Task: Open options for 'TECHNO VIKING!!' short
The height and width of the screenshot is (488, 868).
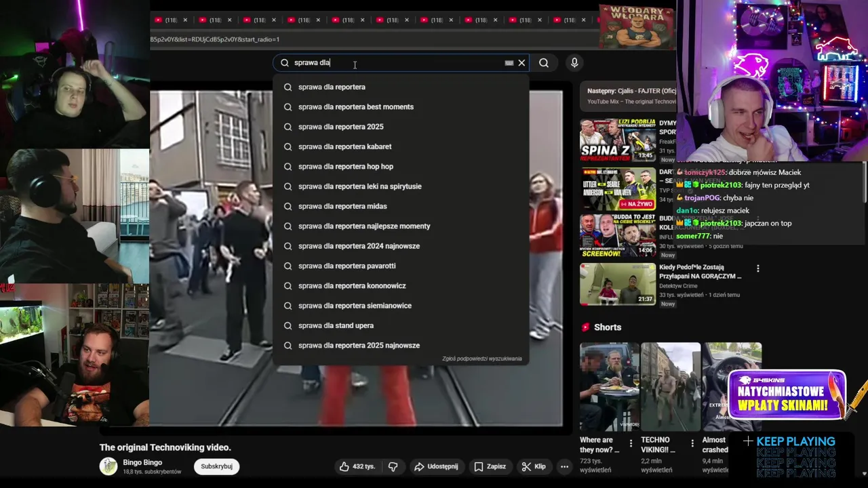Action: [692, 443]
